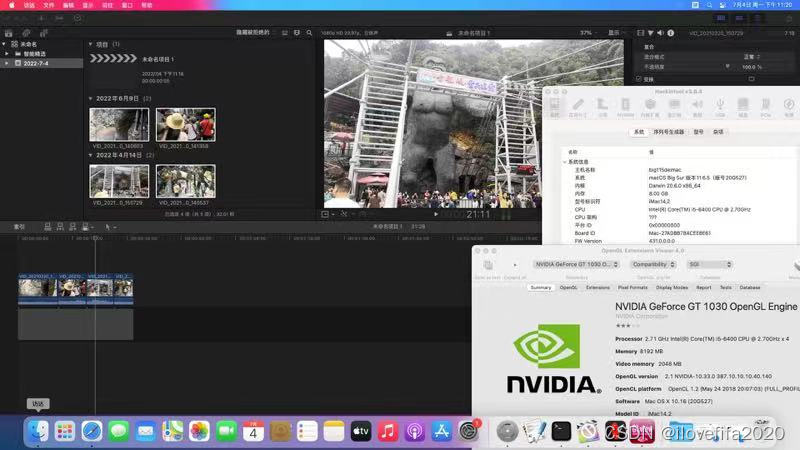This screenshot has width=800, height=450.
Task: Click the 隐藏被拒绝的 filter button
Action: 254,33
